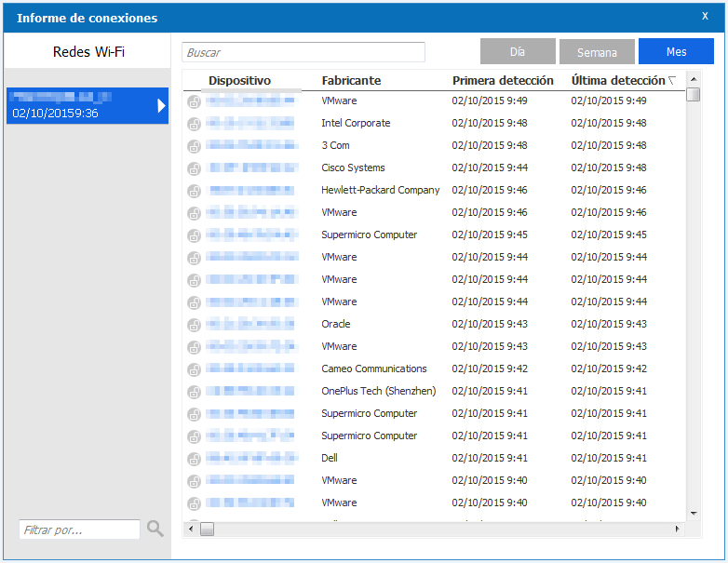The width and height of the screenshot is (728, 563).
Task: Select 3 Com manufacturer cell
Action: click(x=335, y=145)
